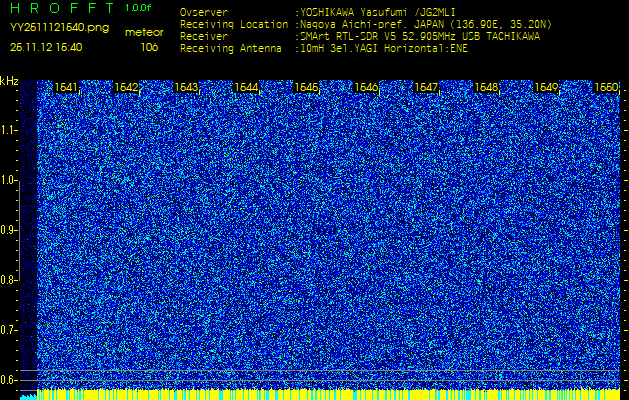Select the file name ending in "1640.png"
Viewport: 629px width, 400px height.
[x=59, y=28]
